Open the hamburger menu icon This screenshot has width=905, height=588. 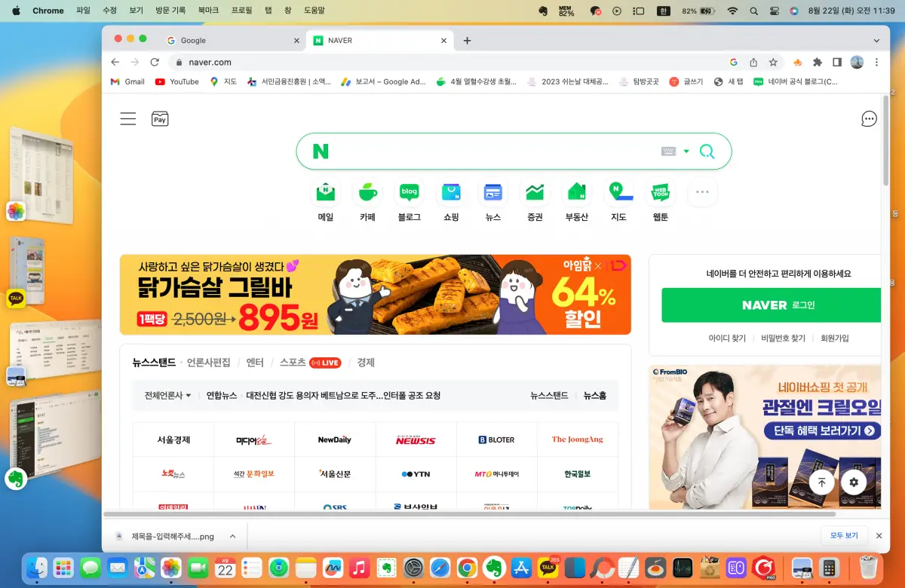pyautogui.click(x=127, y=118)
